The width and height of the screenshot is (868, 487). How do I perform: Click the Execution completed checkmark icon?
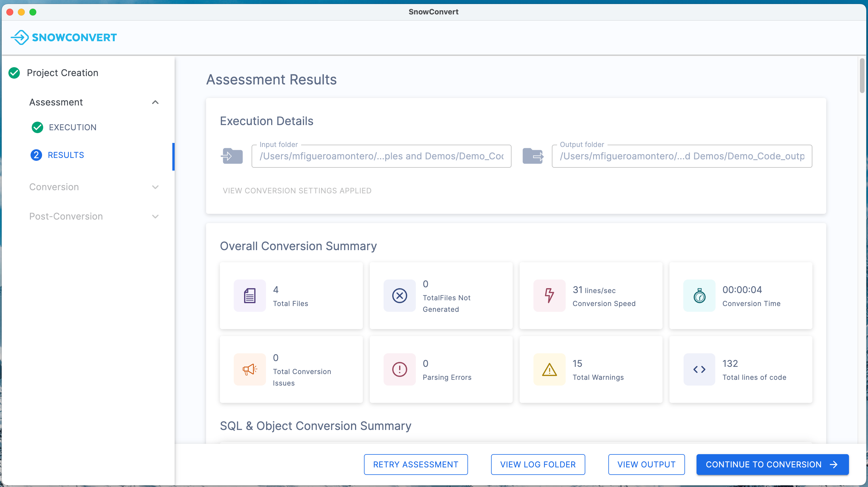(x=37, y=127)
